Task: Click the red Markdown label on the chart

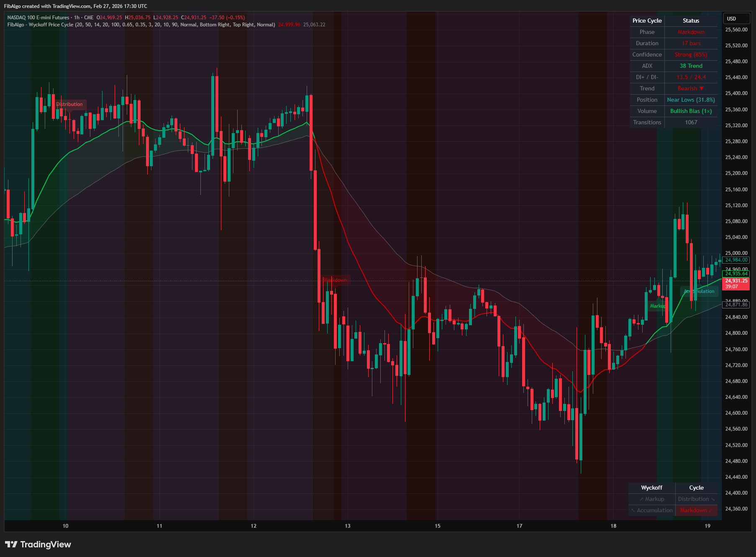Action: (x=335, y=280)
